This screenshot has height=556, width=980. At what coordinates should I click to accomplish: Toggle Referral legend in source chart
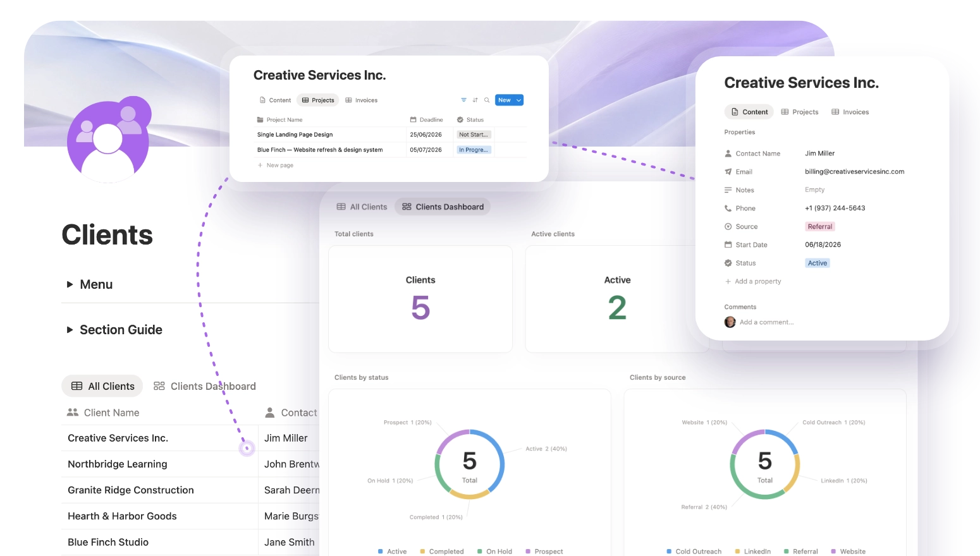click(x=801, y=552)
